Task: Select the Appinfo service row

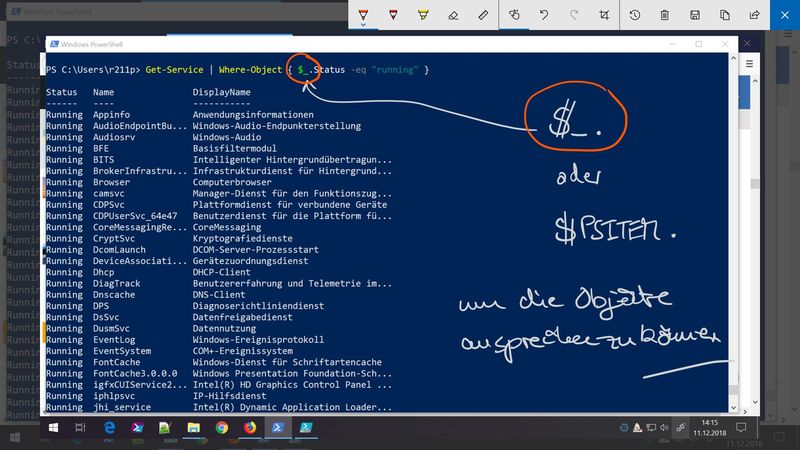Action: 219,115
